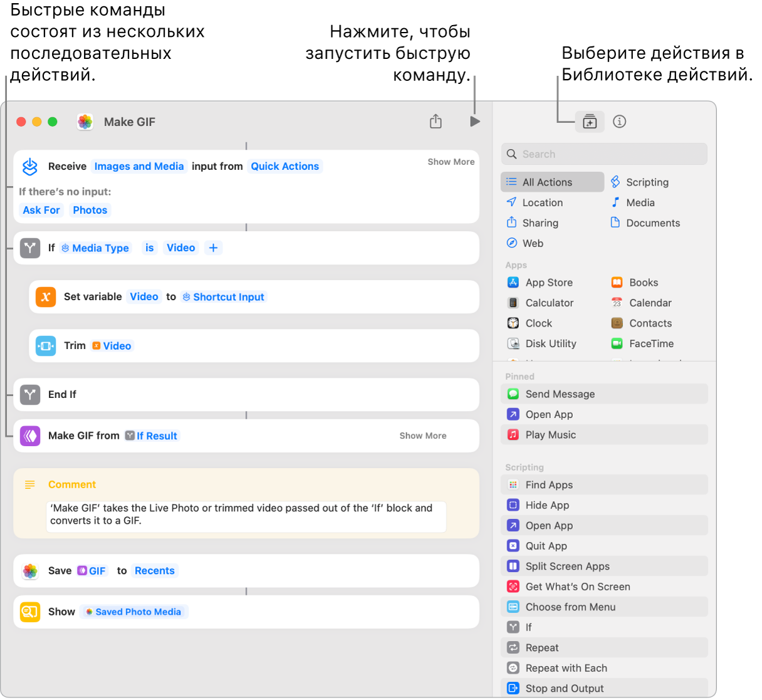Screen dimensions: 762x700
Task: Click the Search actions field
Action: [x=604, y=154]
